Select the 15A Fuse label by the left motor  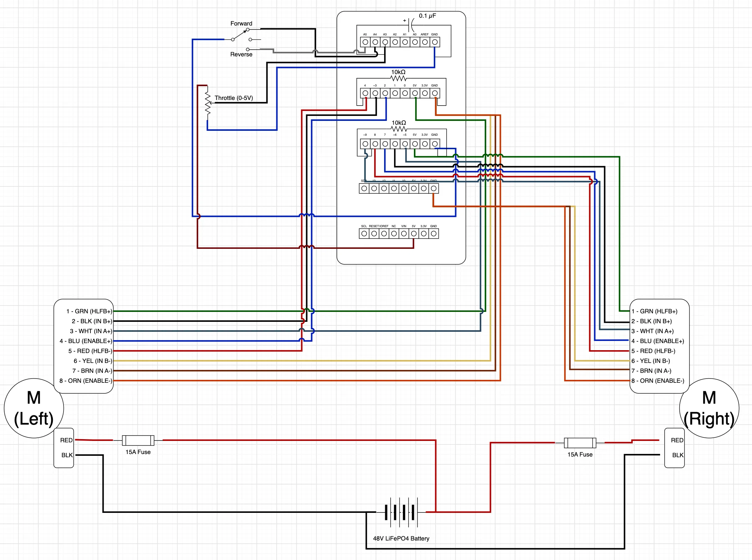point(138,452)
